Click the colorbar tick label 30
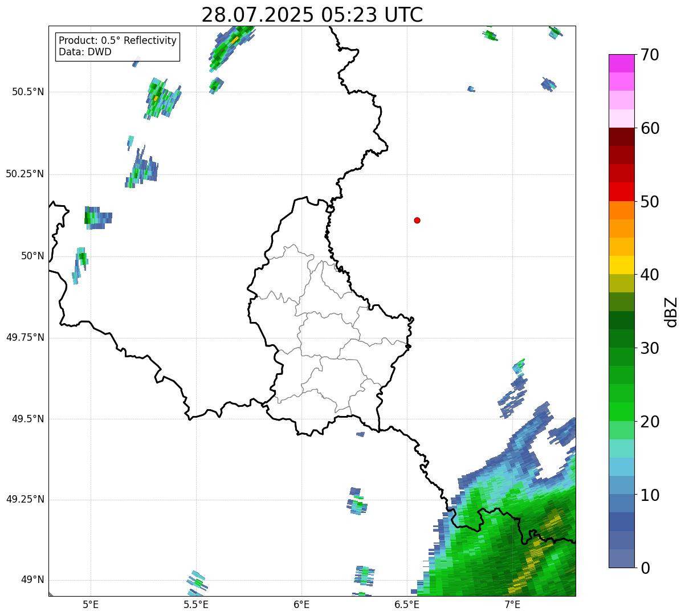The image size is (685, 616). pyautogui.click(x=650, y=348)
